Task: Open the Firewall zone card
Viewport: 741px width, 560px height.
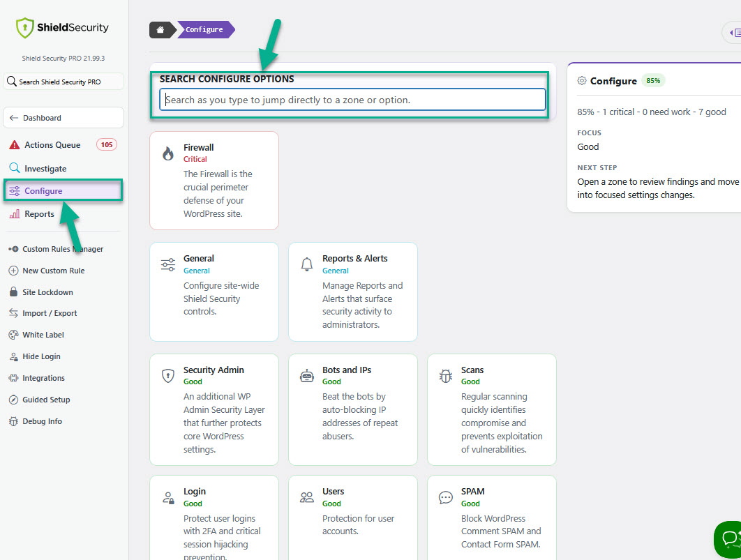Action: (x=214, y=181)
